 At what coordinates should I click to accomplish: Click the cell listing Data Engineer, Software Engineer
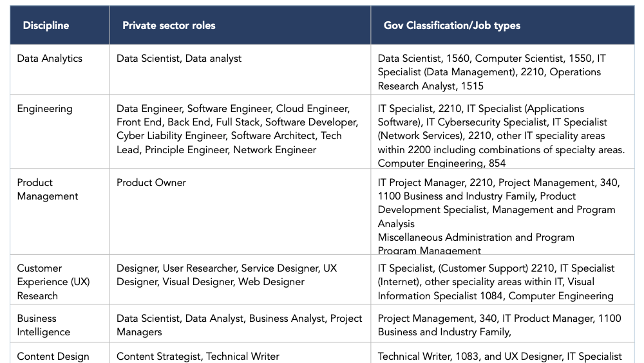click(237, 129)
